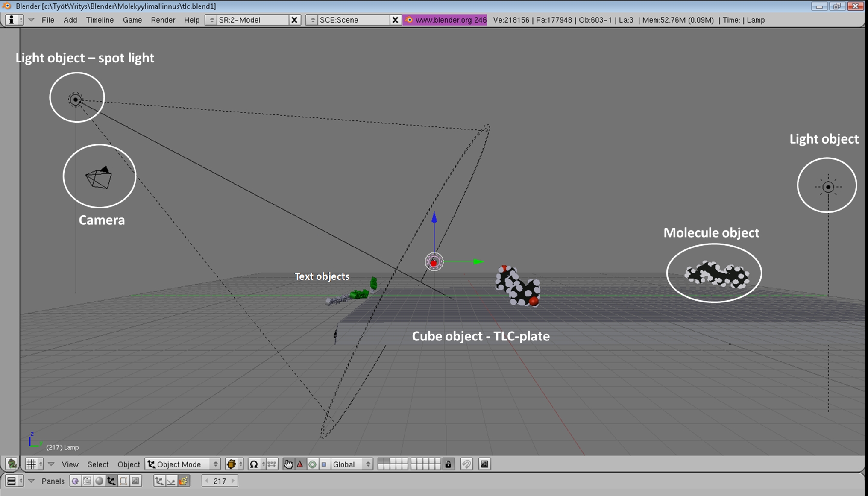The image size is (868, 496).
Task: Click the frame number field 217
Action: (220, 481)
